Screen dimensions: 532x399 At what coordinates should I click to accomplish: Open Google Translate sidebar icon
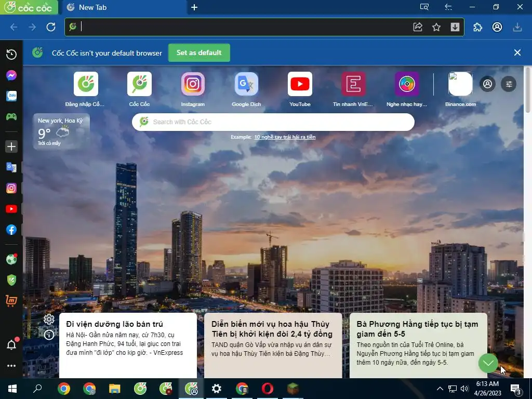pos(11,167)
